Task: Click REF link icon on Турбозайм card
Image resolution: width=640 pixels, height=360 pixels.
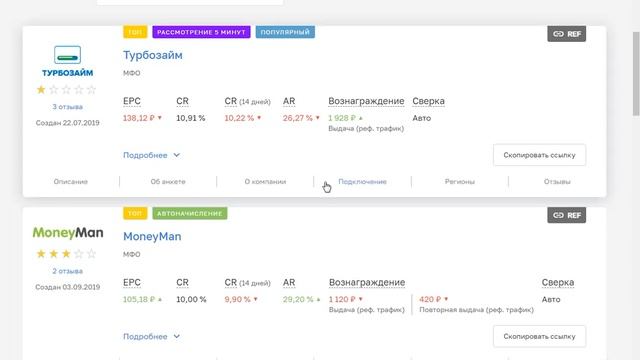Action: pyautogui.click(x=567, y=34)
